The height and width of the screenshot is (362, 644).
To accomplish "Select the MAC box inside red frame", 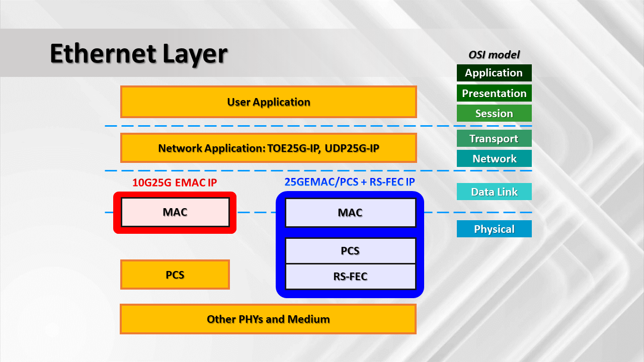I will pyautogui.click(x=175, y=212).
